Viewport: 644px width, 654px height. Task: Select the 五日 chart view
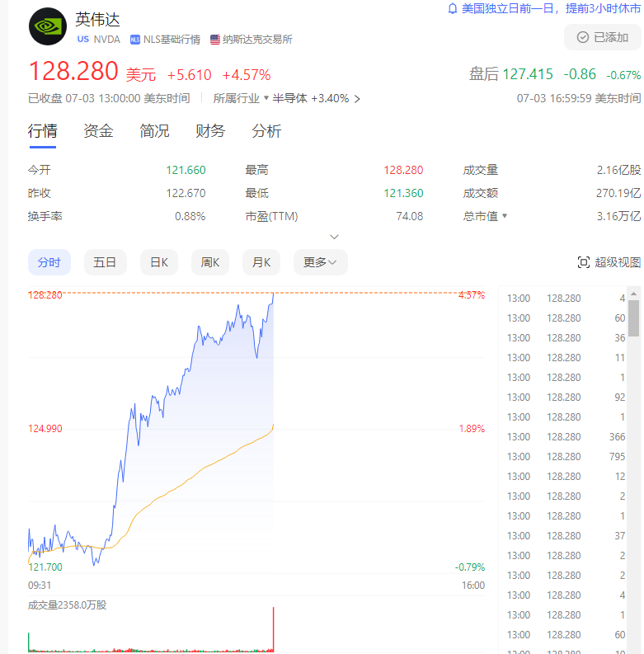(105, 262)
